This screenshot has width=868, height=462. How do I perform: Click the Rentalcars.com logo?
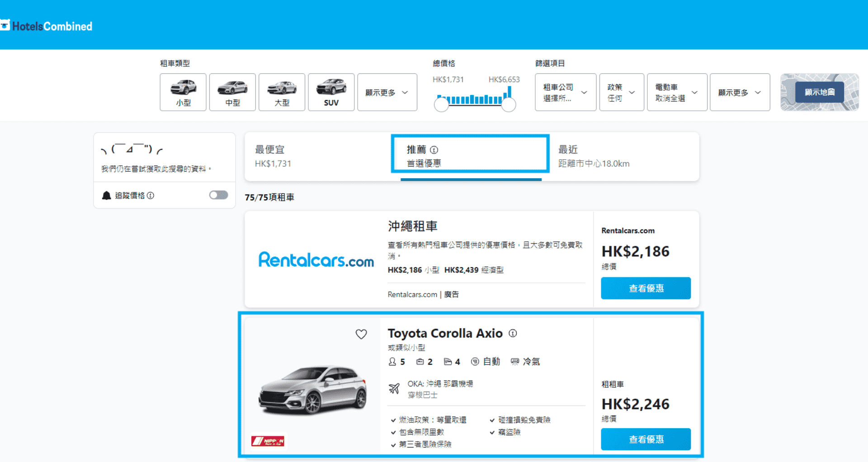(316, 260)
